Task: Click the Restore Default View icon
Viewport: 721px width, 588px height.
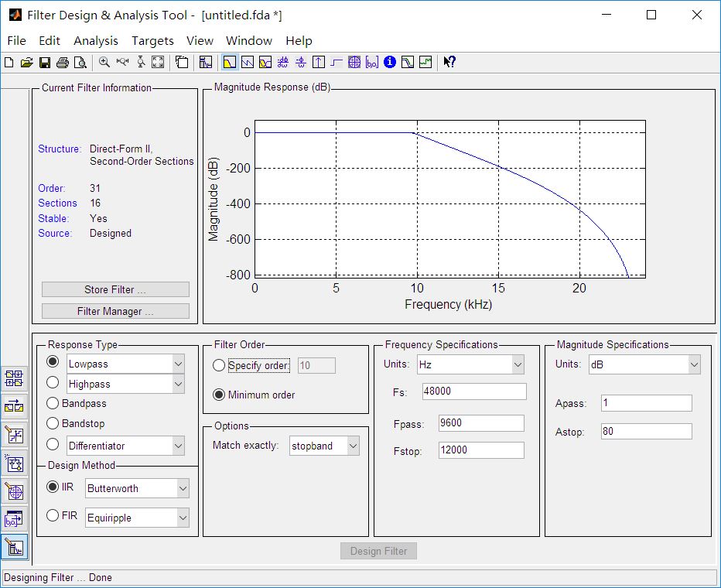Action: [x=158, y=62]
